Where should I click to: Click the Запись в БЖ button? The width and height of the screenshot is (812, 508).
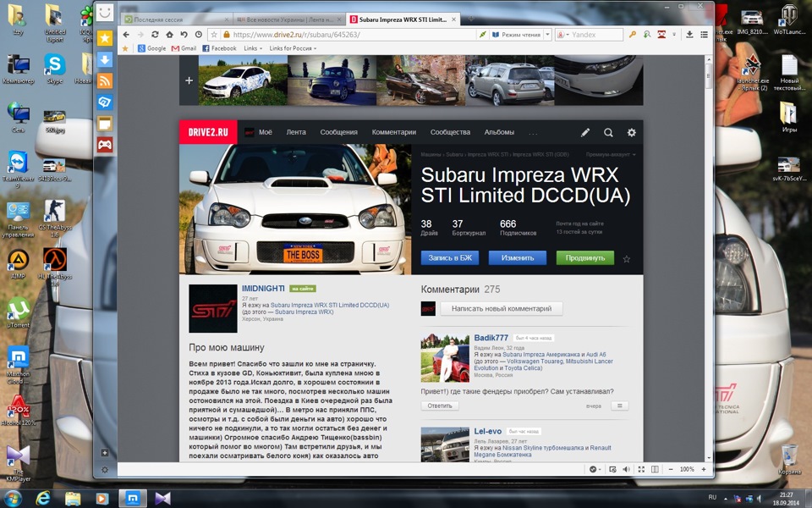tap(450, 257)
